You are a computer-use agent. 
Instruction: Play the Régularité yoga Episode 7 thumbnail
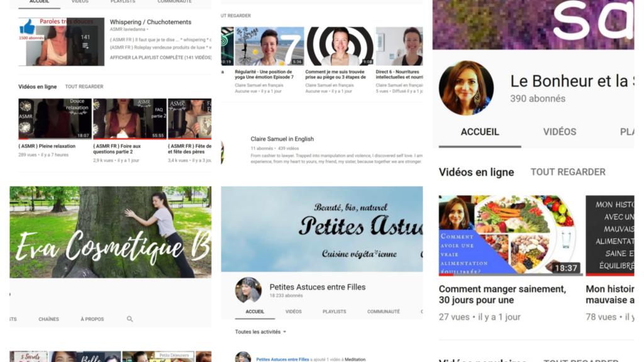269,46
